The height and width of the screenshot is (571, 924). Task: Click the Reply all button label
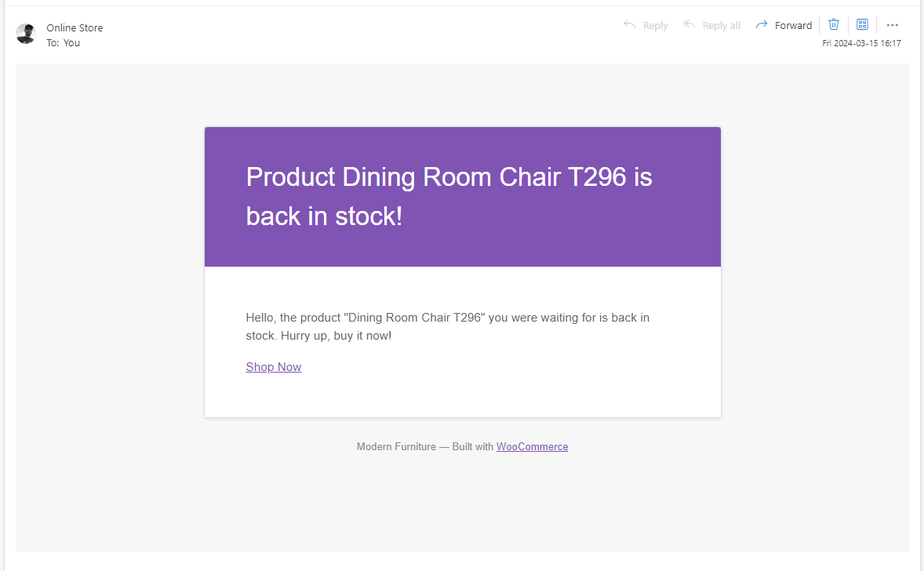pos(722,25)
